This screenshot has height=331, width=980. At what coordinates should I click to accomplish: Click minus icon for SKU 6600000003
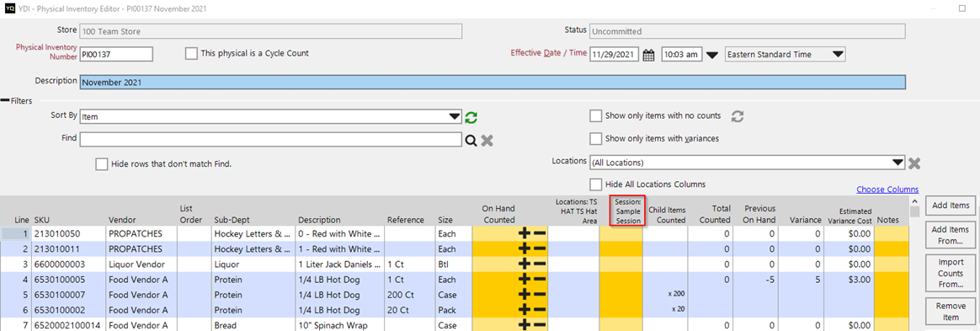[540, 264]
